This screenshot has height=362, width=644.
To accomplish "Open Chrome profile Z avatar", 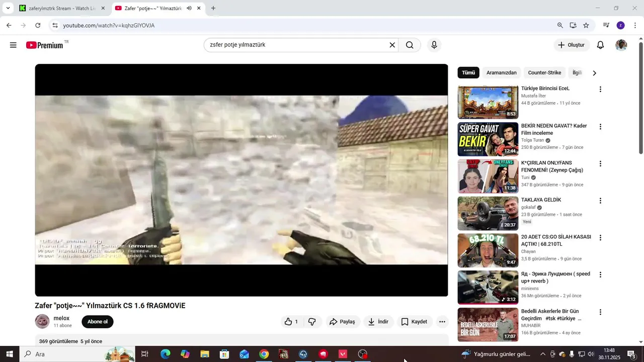I will pyautogui.click(x=621, y=25).
